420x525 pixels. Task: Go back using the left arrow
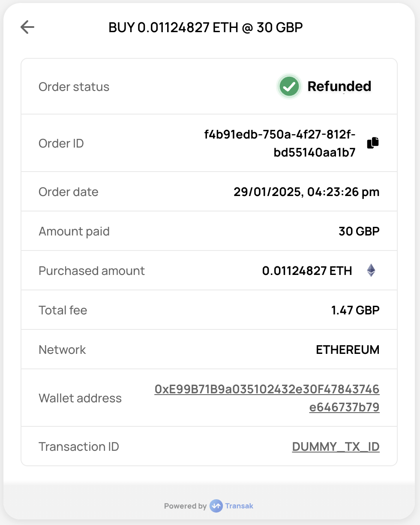[27, 27]
